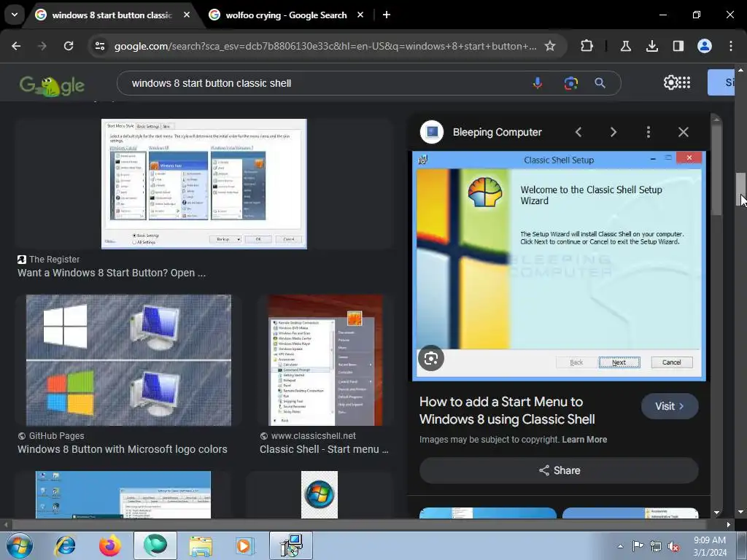Screen dimensions: 747x560
Task: Open Windows Media Player taskbar icon
Action: pos(245,545)
